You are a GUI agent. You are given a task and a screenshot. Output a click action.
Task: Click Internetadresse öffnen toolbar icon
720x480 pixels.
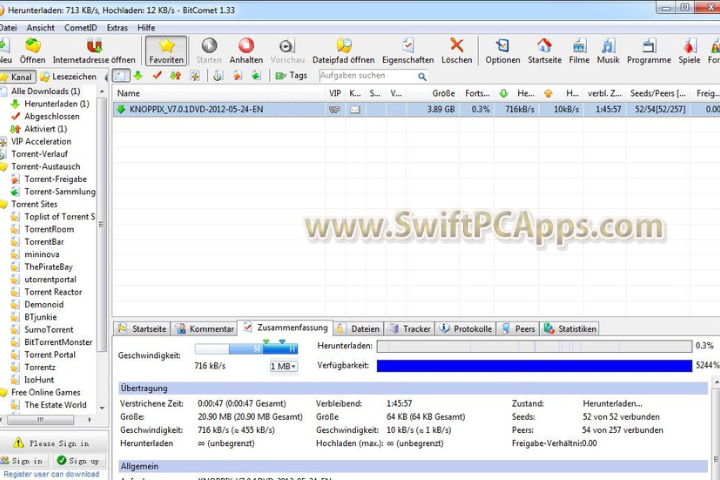(x=94, y=51)
